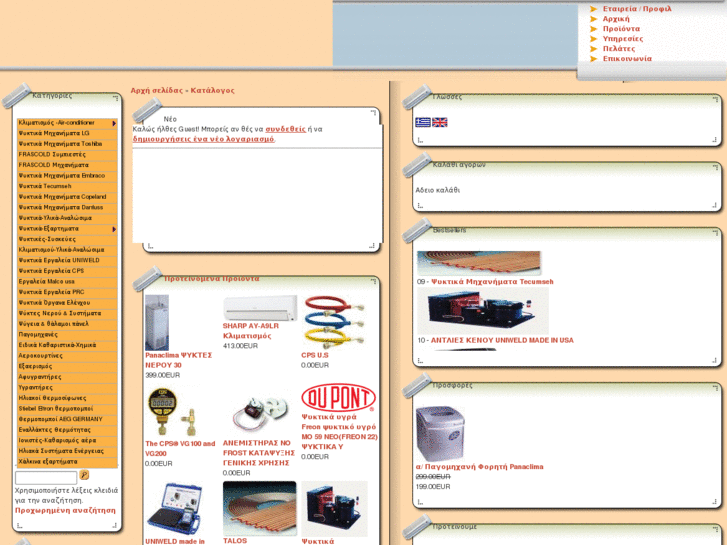This screenshot has width=727, height=545.
Task: Click Κατάλογος breadcrumb link
Action: [x=212, y=90]
